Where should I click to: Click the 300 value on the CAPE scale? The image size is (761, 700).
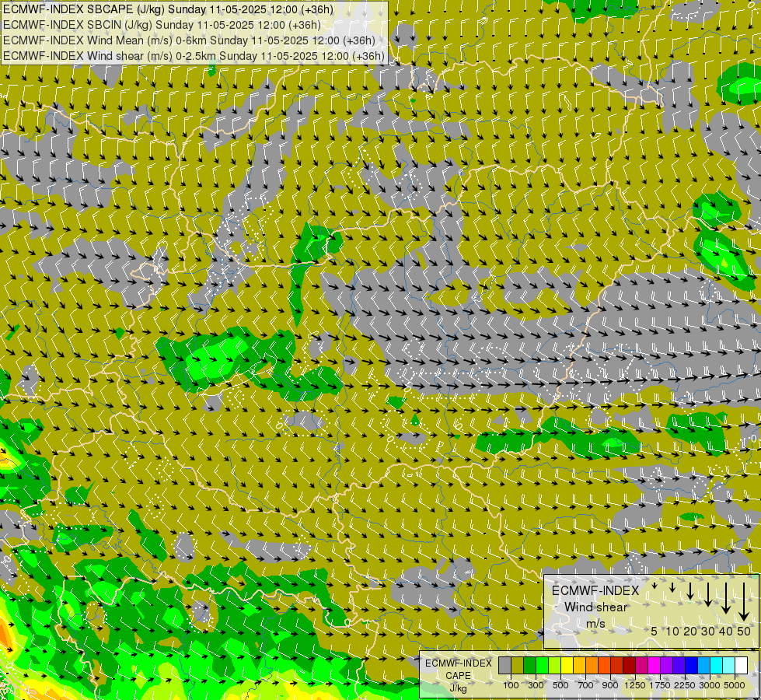(x=536, y=685)
